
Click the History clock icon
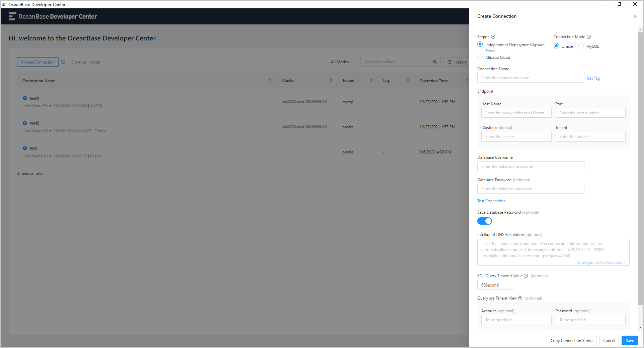tap(450, 62)
